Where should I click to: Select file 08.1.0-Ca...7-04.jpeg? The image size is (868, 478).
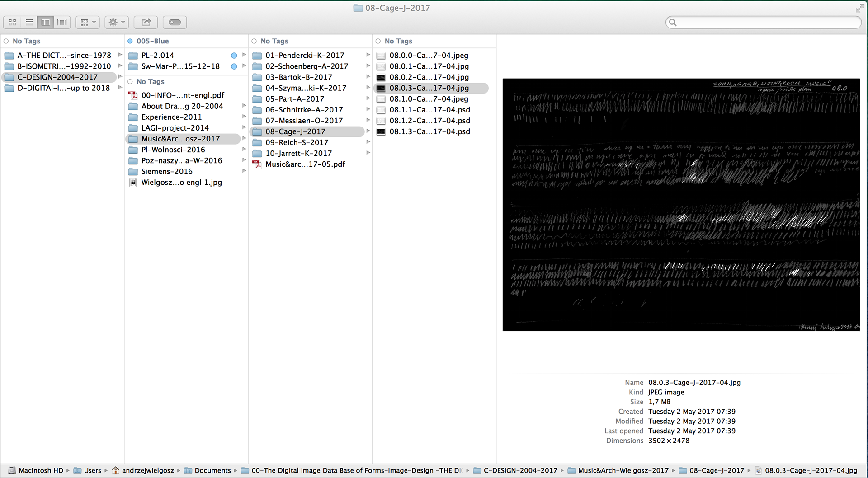point(431,98)
